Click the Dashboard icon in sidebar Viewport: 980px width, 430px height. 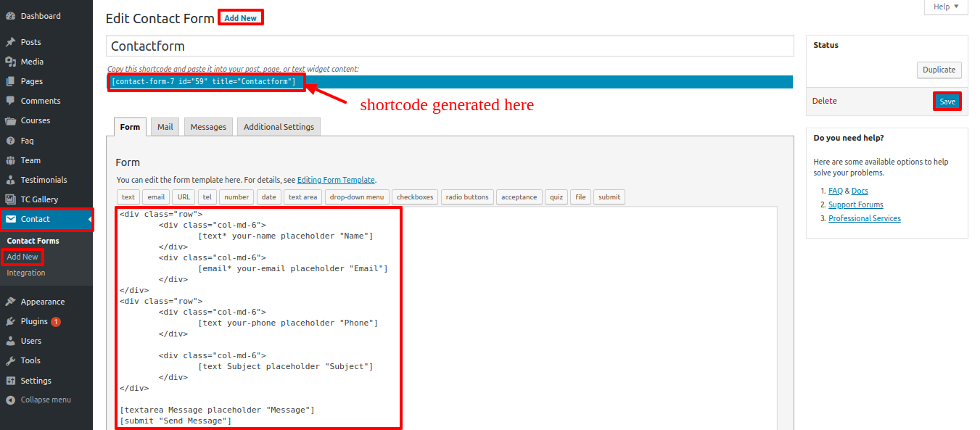tap(10, 16)
